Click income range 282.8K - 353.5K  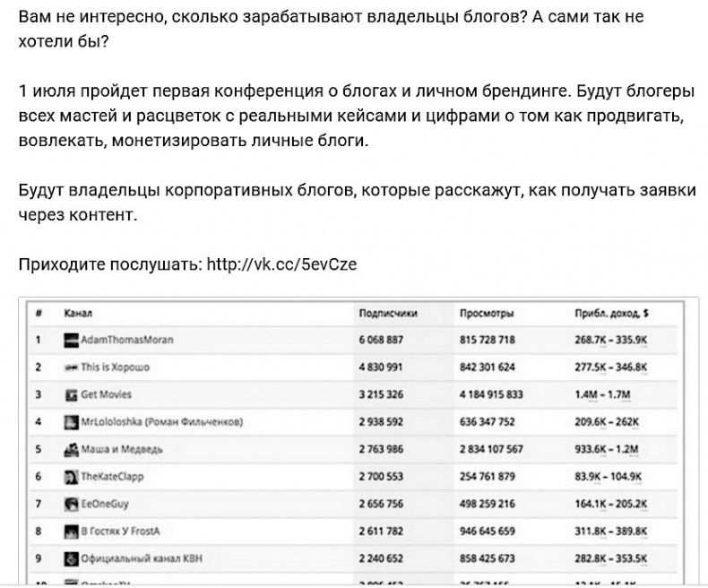[x=611, y=558]
